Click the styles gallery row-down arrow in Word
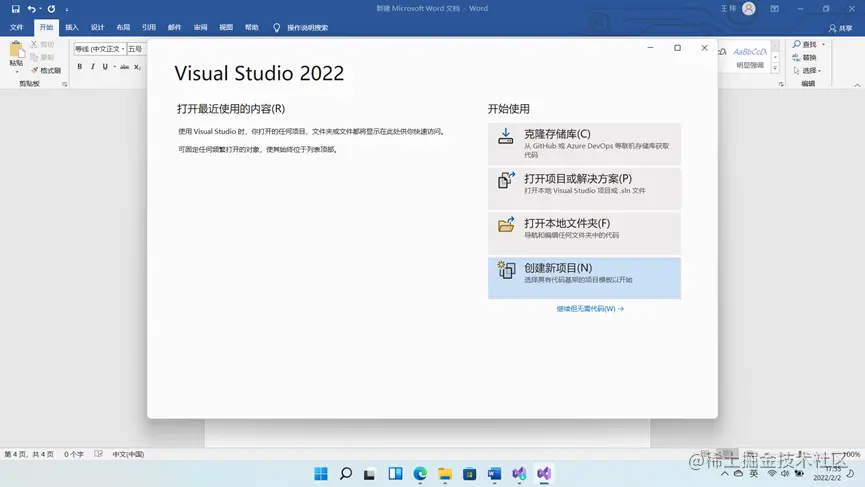Image resolution: width=865 pixels, height=487 pixels. (775, 57)
